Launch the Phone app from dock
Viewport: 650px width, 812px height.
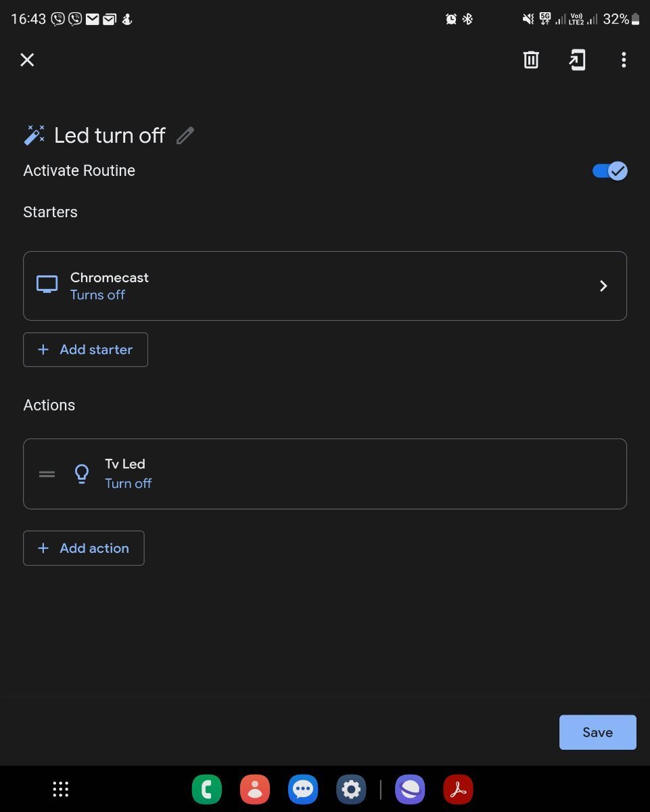[x=206, y=790]
